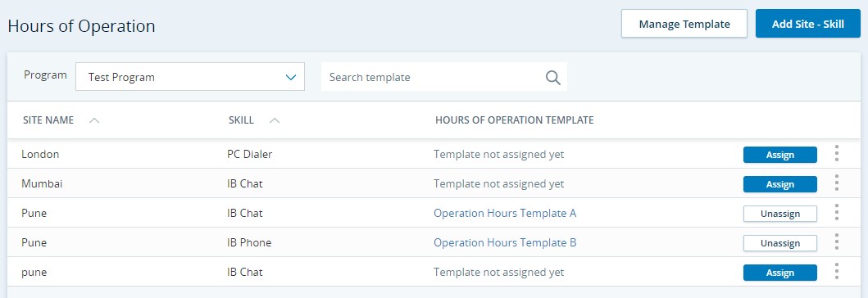Click the Program dropdown chevron

tap(291, 78)
